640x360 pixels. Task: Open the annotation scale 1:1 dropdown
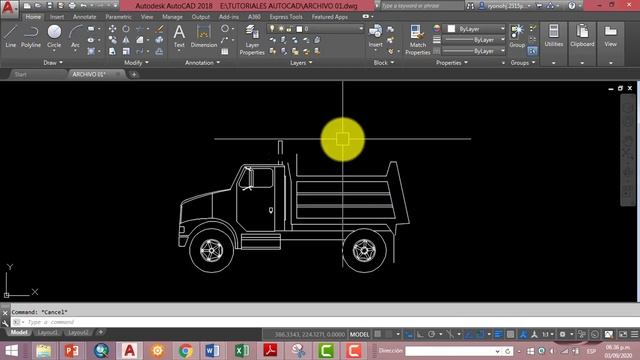(547, 334)
